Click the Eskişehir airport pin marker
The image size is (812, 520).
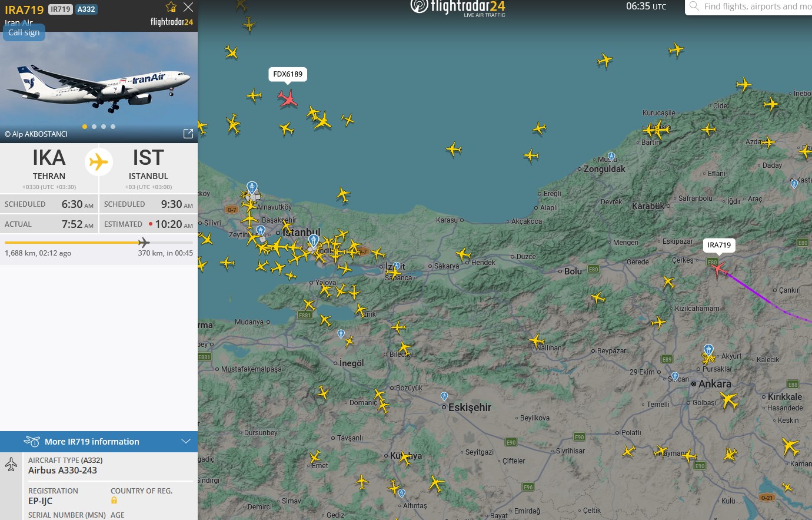(444, 396)
